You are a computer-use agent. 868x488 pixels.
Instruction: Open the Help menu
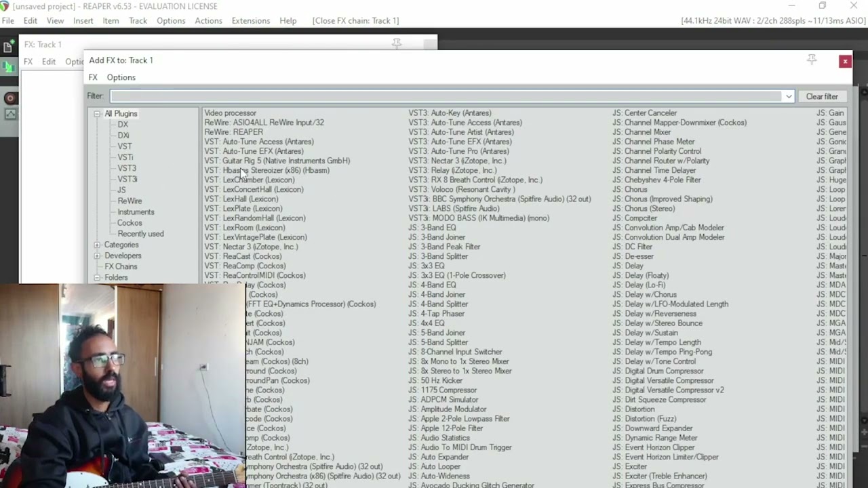point(288,21)
